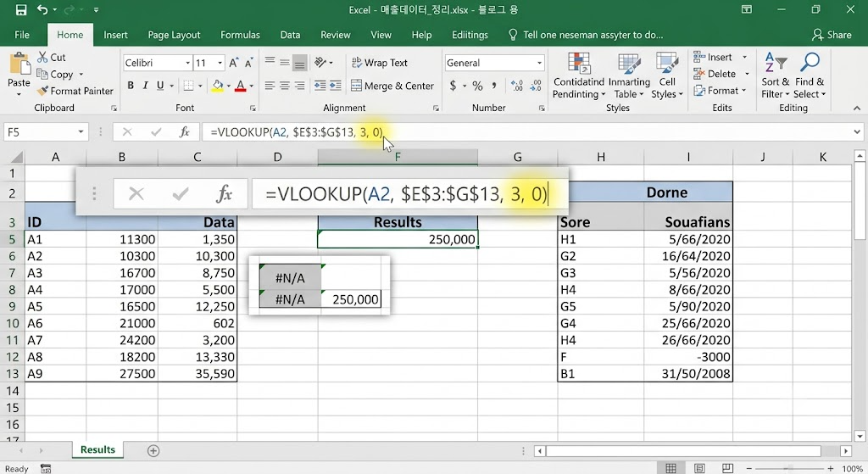The image size is (868, 474).
Task: Center text horizontally in the cell
Action: (285, 86)
